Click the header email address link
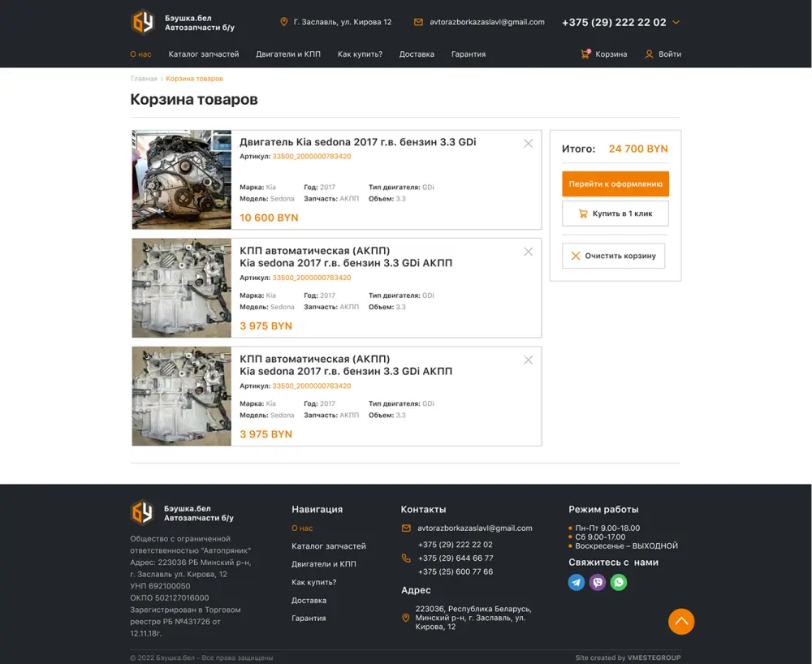Screen dimensions: 812x664 click(x=487, y=22)
